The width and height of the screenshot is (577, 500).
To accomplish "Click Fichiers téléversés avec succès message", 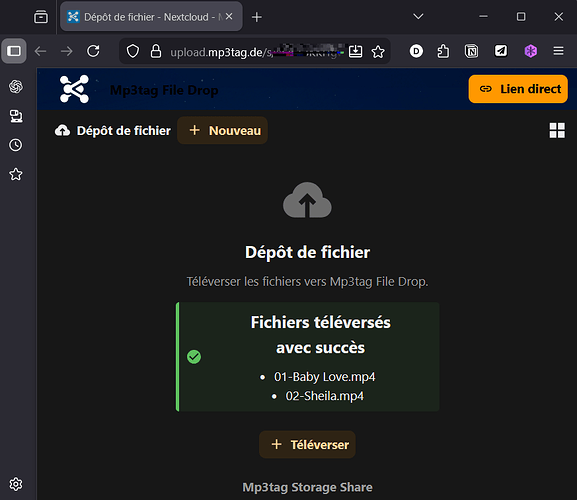I will 321,335.
